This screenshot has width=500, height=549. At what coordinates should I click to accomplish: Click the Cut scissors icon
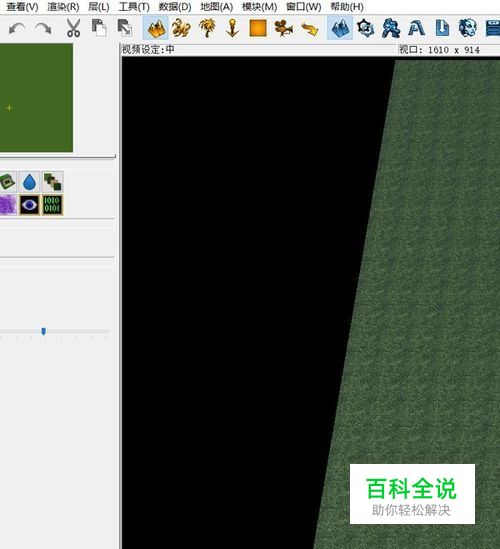[x=74, y=28]
